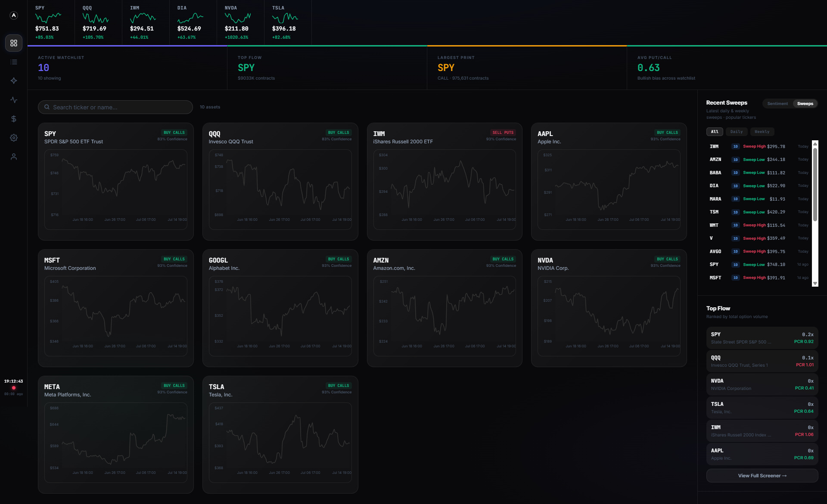The image size is (827, 504).
Task: Select the MSFT Sweep High $391.91 row
Action: (759, 278)
